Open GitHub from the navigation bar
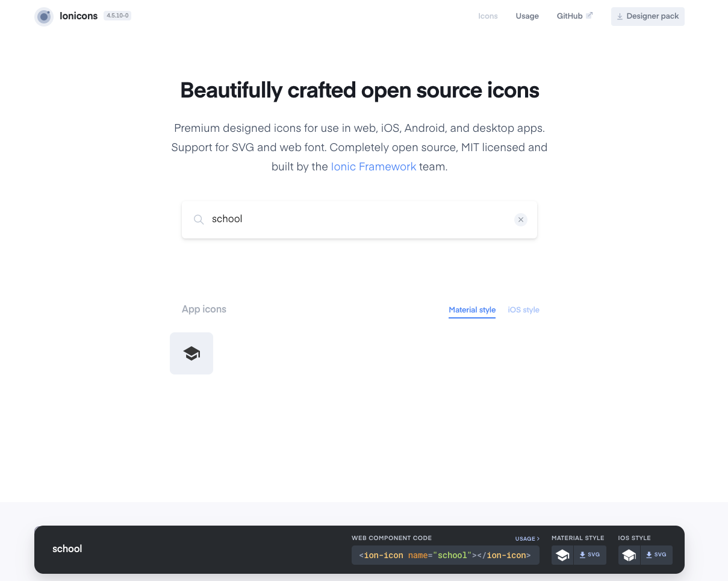Viewport: 728px width, 581px height. pos(570,16)
